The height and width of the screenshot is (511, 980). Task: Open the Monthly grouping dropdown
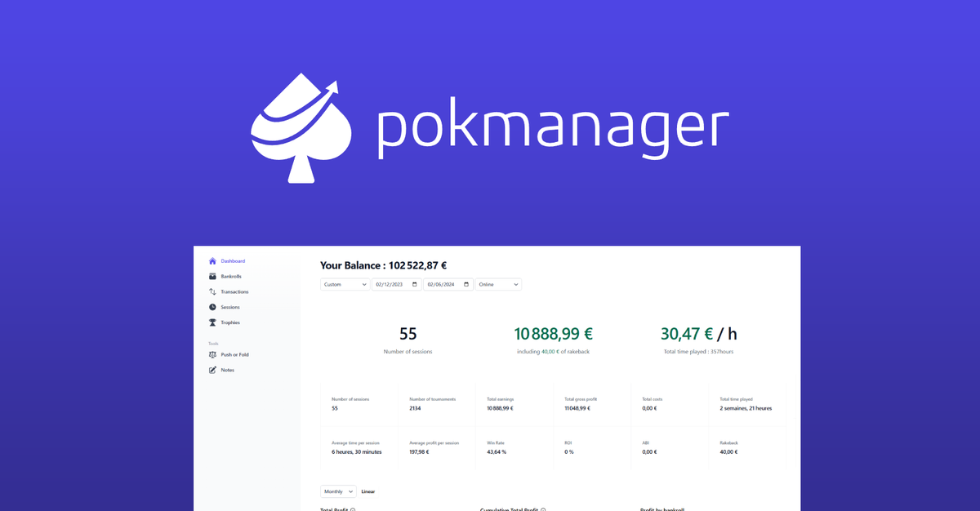(x=338, y=491)
